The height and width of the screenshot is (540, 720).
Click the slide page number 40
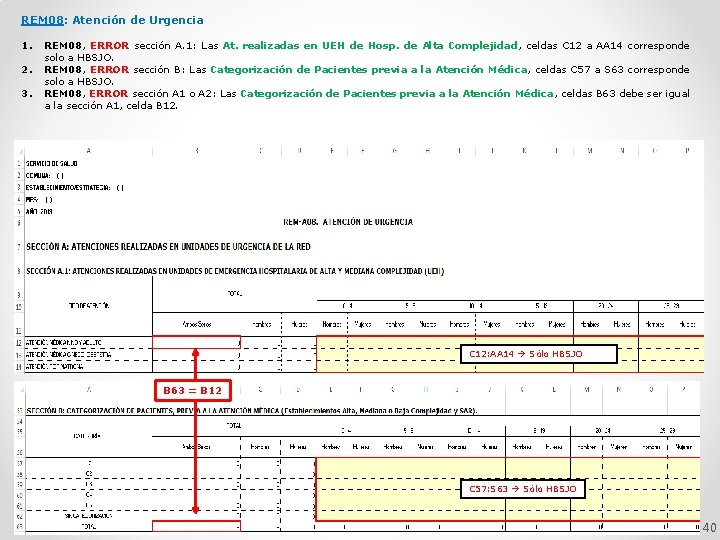click(x=709, y=528)
